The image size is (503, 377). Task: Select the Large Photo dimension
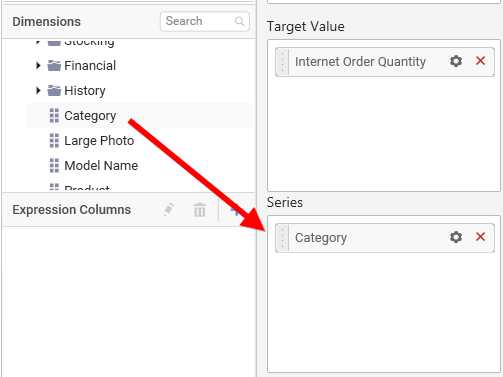(x=99, y=141)
